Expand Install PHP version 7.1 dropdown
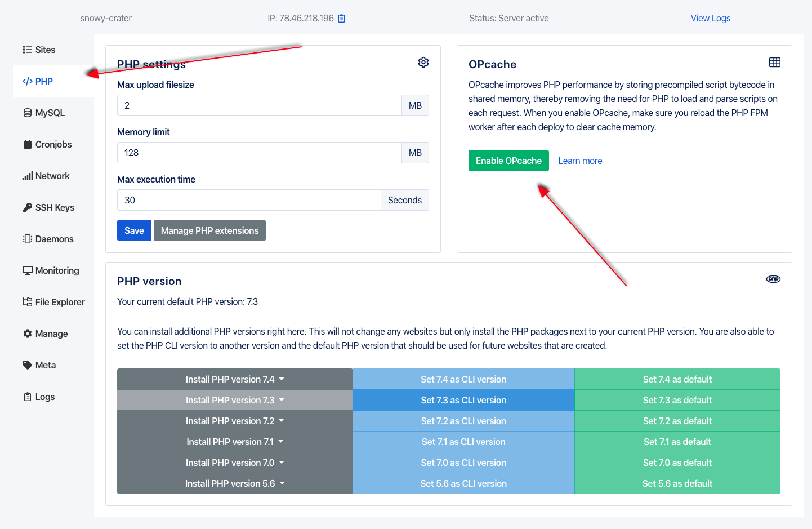 click(235, 442)
